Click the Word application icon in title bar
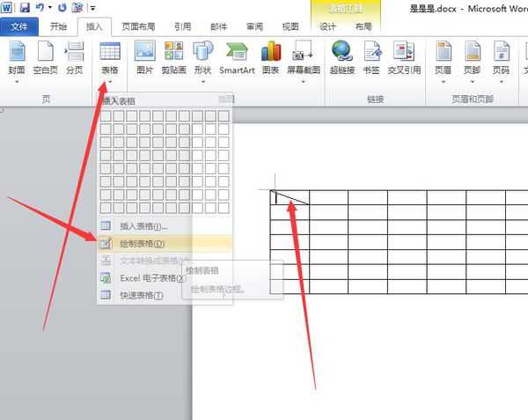The width and height of the screenshot is (528, 420). pyautogui.click(x=6, y=7)
